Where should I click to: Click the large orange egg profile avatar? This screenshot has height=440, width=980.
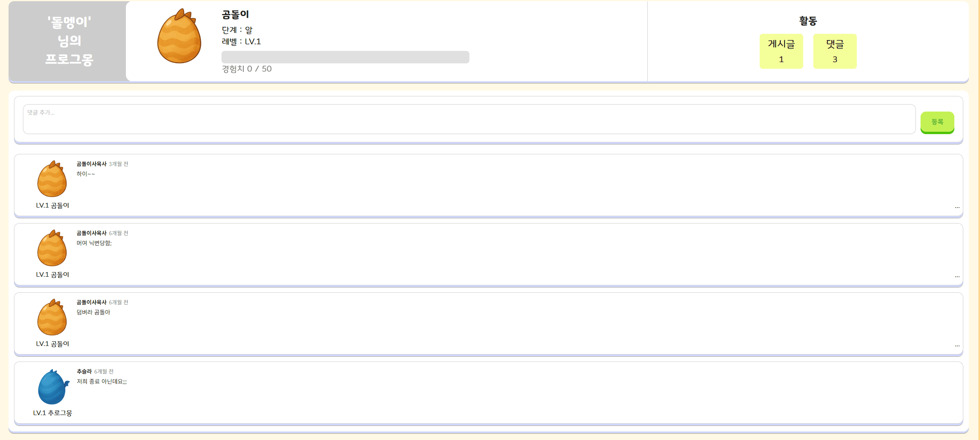point(179,37)
